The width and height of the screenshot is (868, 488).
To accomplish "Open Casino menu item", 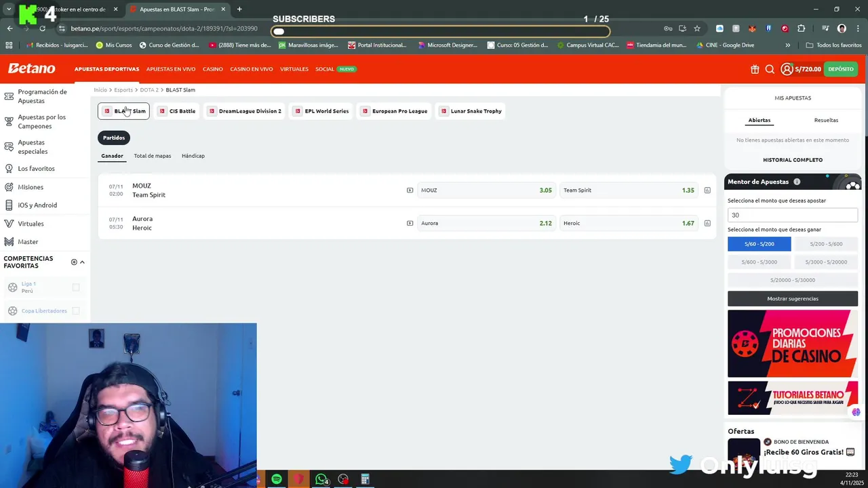I will point(212,69).
